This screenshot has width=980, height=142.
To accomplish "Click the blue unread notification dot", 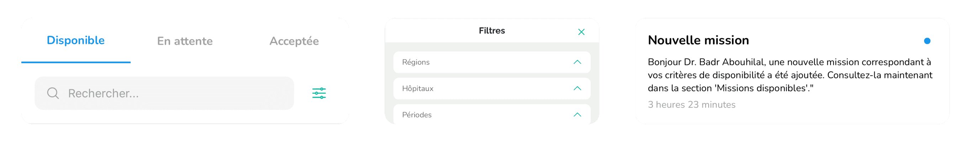I will point(927,41).
